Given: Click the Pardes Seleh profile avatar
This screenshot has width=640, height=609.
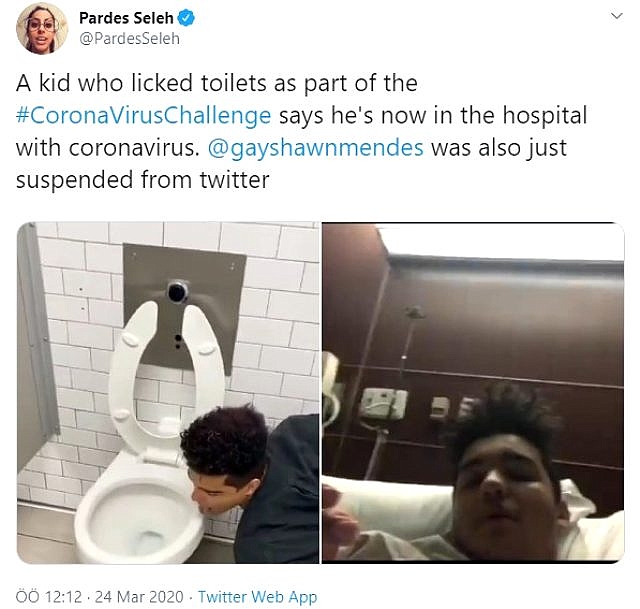Looking at the screenshot, I should [42, 29].
